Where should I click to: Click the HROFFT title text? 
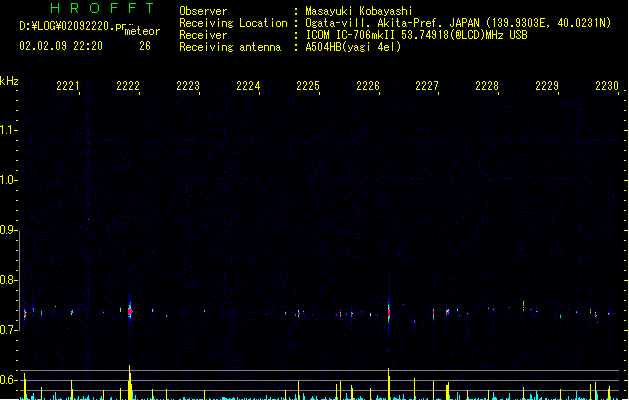102,8
